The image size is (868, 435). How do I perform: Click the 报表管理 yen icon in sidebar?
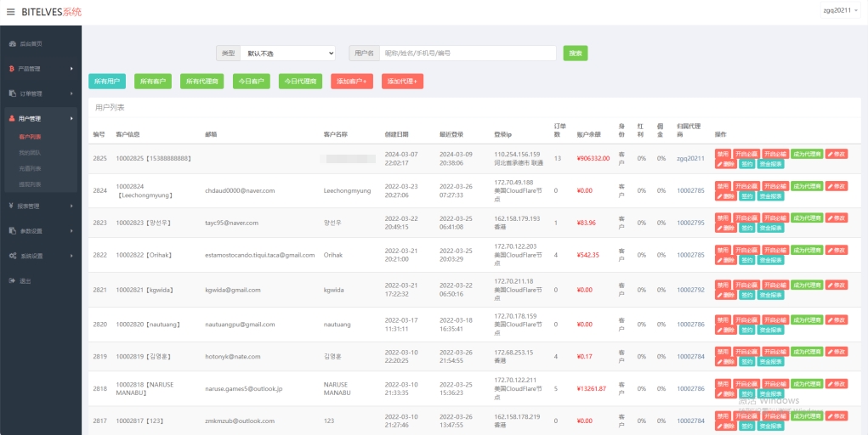click(x=12, y=206)
